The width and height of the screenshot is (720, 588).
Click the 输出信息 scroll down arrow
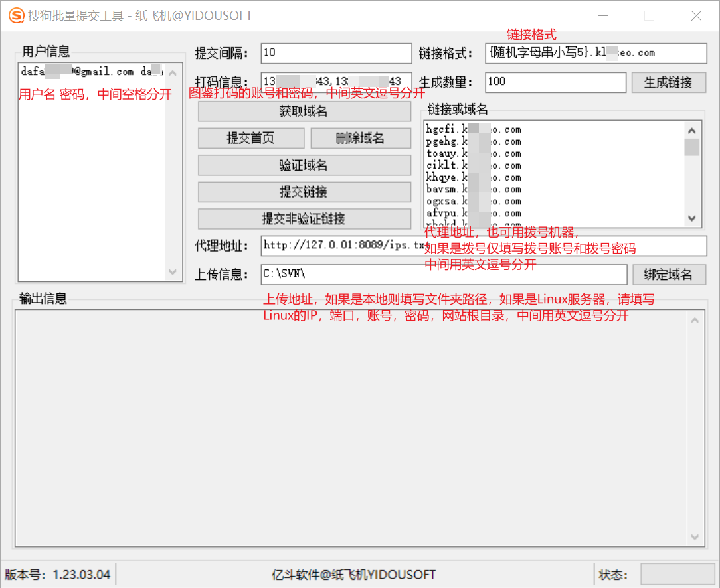[695, 536]
